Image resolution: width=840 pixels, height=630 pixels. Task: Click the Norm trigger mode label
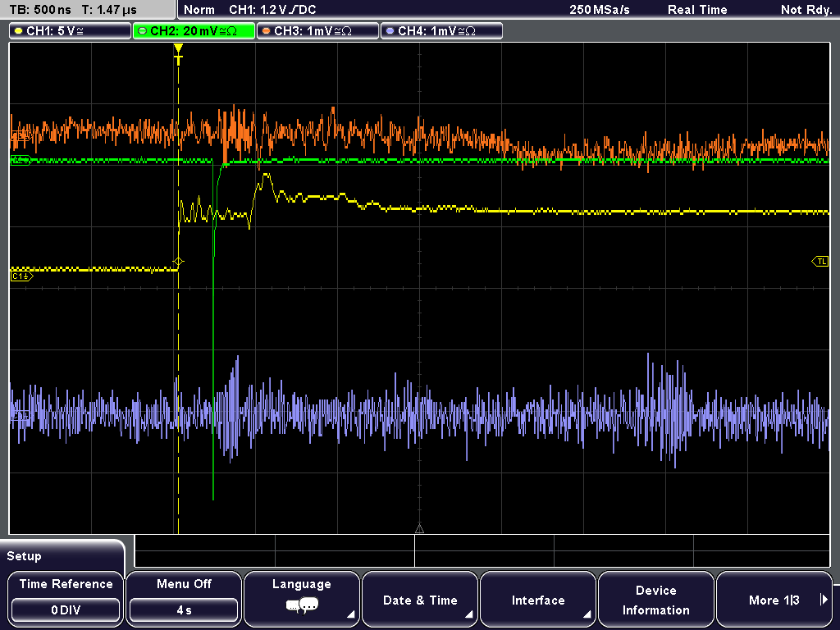coord(199,10)
